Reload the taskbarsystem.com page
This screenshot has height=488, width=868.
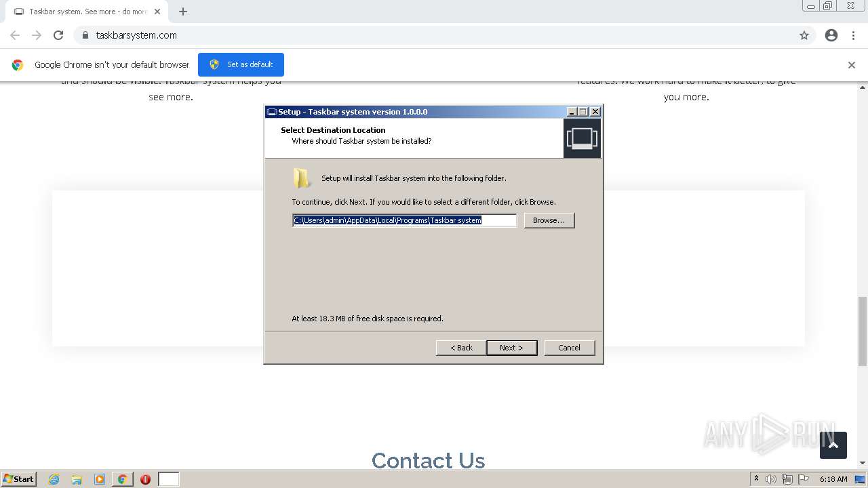(58, 35)
